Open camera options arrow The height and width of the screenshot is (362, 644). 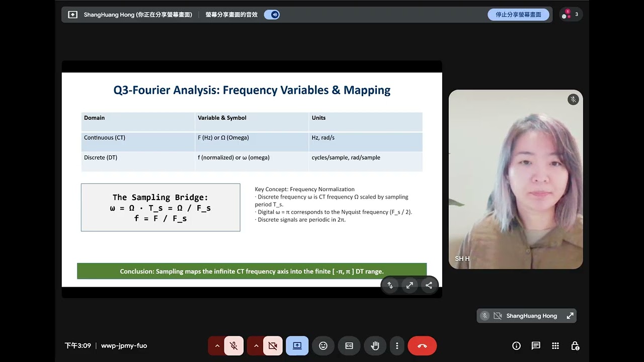point(256,345)
